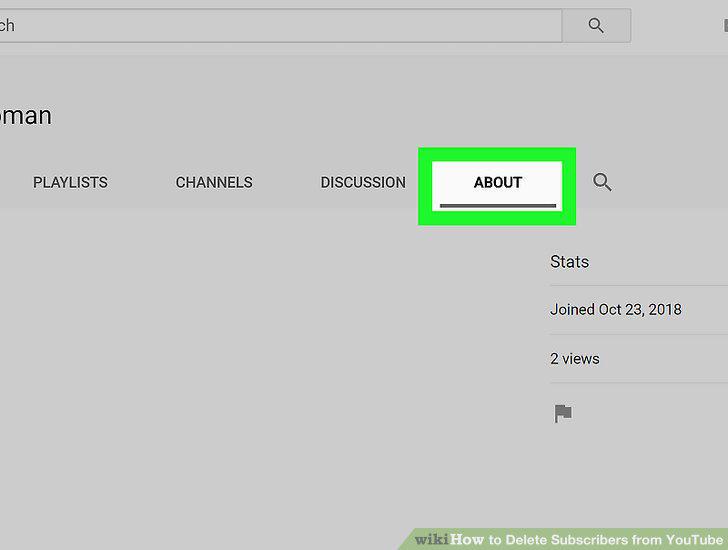This screenshot has height=550, width=728.
Task: Open the CHANNELS tab
Action: point(214,182)
